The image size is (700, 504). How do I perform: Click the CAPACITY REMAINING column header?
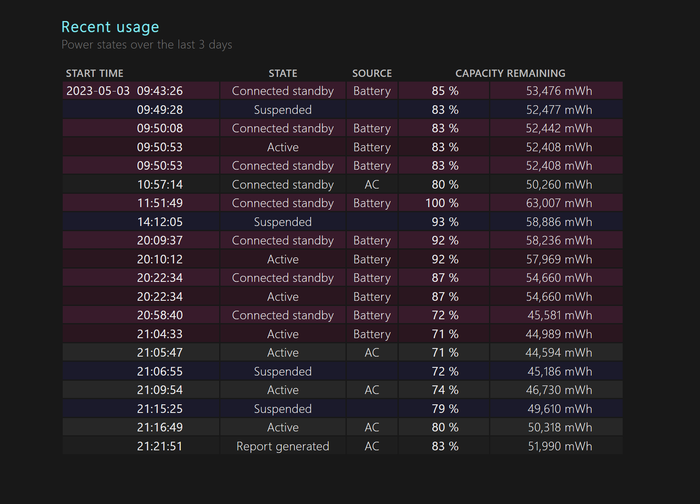click(x=510, y=73)
